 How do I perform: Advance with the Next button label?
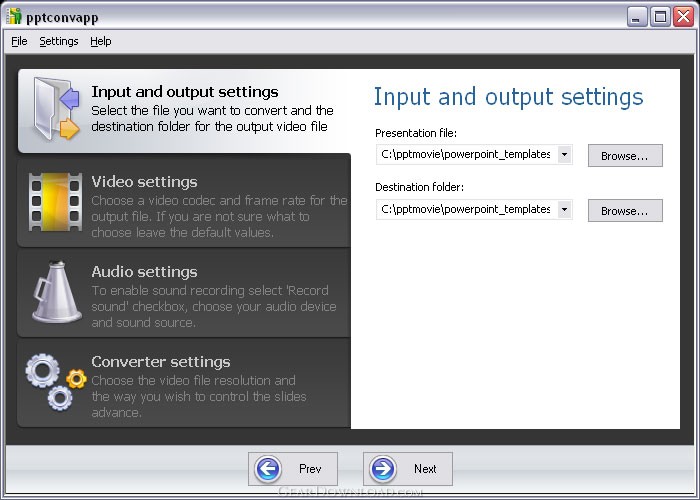coord(425,469)
